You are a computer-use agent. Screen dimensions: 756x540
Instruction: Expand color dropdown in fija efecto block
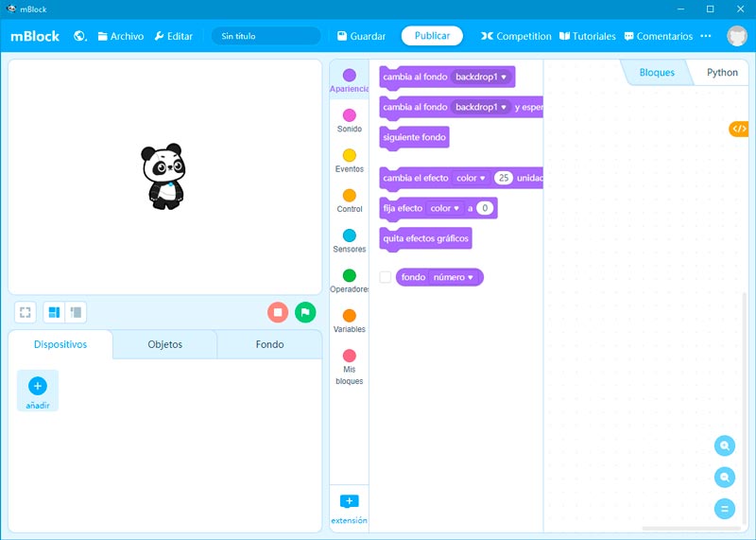[445, 208]
